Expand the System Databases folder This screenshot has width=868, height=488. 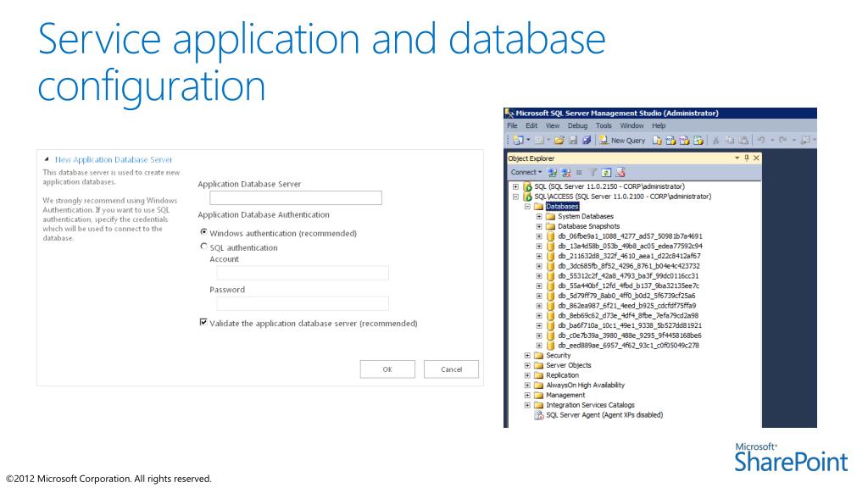click(x=540, y=217)
